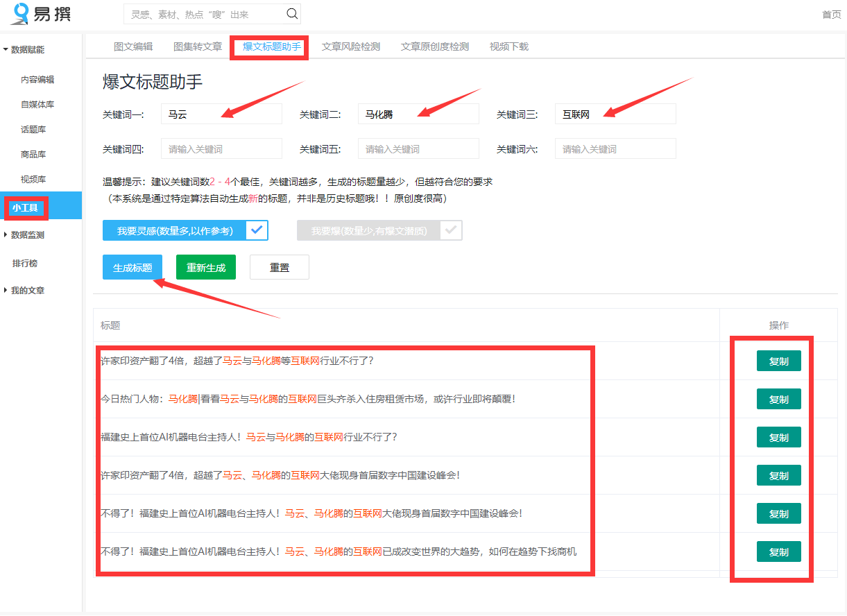Open 话题库 in the sidebar
847x616 pixels.
(x=33, y=130)
